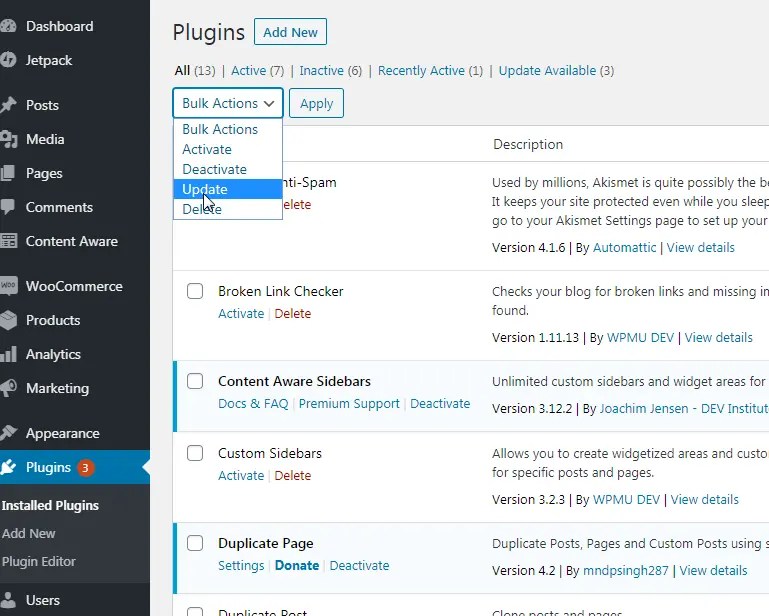
Task: View details for Broken Link Checker
Action: click(718, 337)
